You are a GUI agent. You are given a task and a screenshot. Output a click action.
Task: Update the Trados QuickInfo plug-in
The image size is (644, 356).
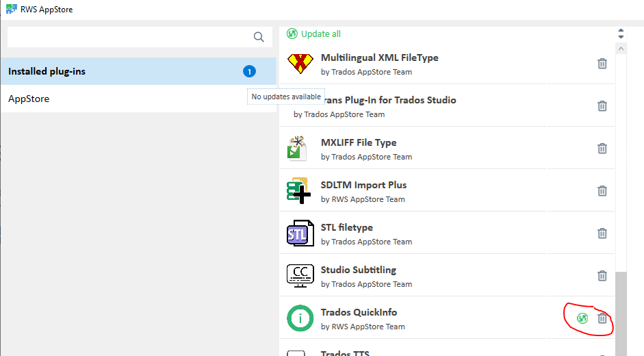pyautogui.click(x=582, y=318)
